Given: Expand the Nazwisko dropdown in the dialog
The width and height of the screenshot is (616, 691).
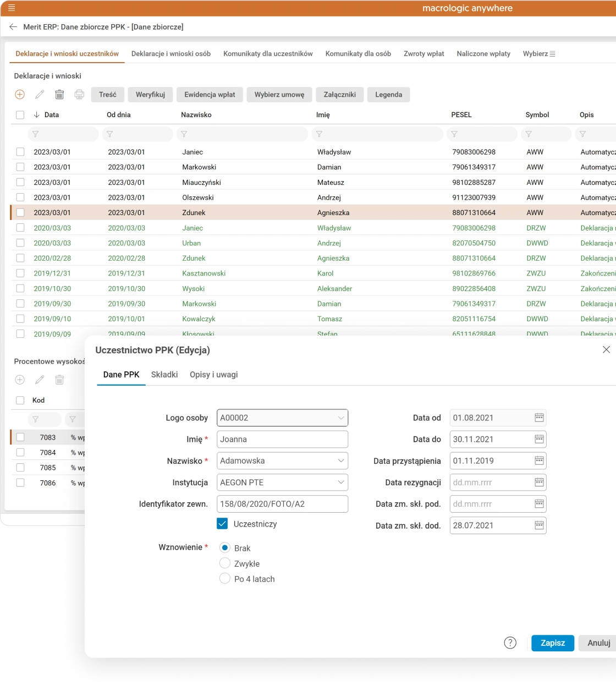Looking at the screenshot, I should [340, 460].
